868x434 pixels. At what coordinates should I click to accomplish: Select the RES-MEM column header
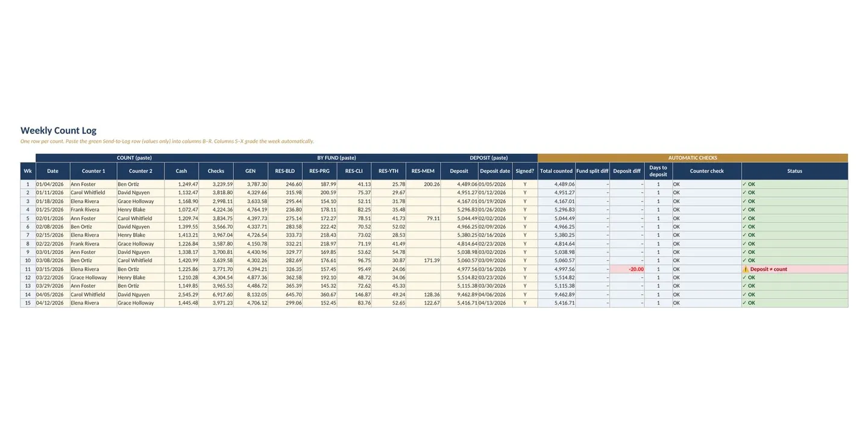tap(423, 171)
